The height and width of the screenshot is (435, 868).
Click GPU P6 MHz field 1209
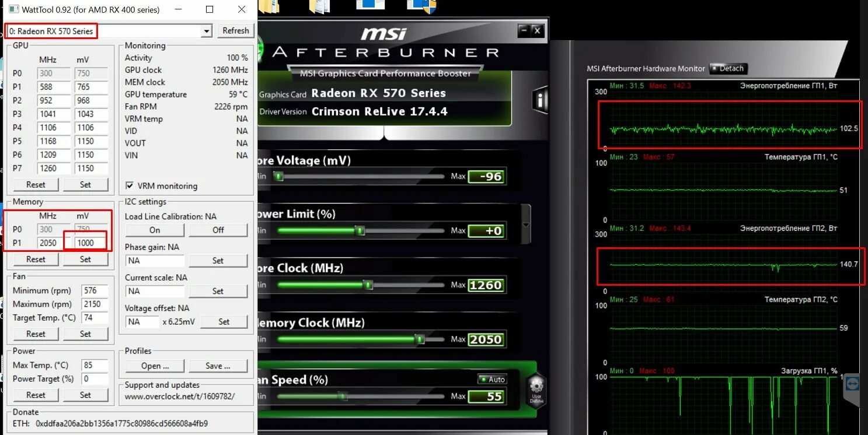[54, 155]
